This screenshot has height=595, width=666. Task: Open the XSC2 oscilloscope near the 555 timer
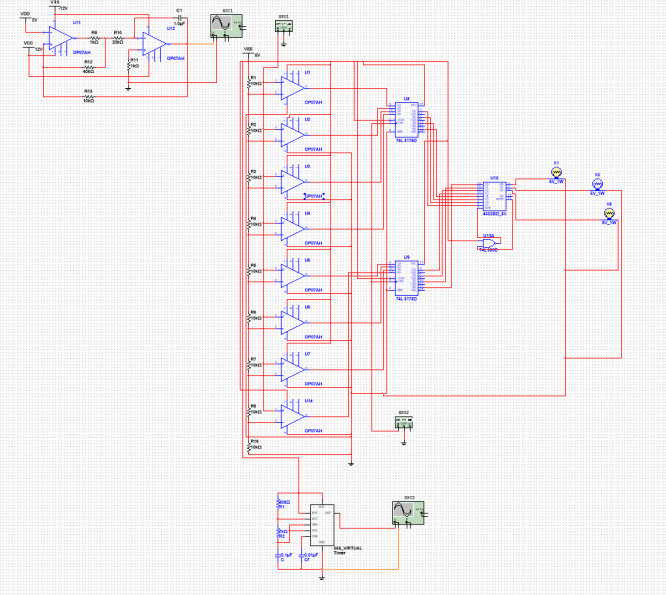(409, 513)
